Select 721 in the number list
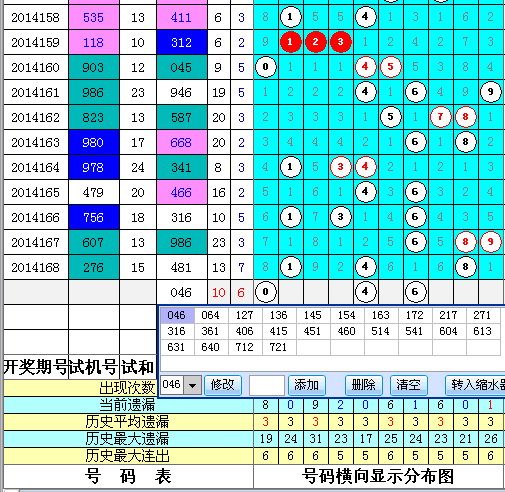Screen dimensions: 505x492 tap(278, 347)
